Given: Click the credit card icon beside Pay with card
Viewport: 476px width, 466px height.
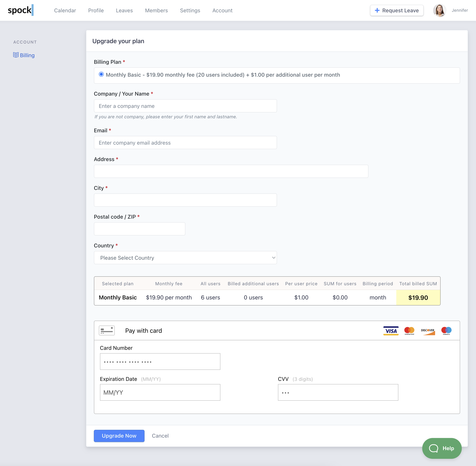Looking at the screenshot, I should point(107,331).
